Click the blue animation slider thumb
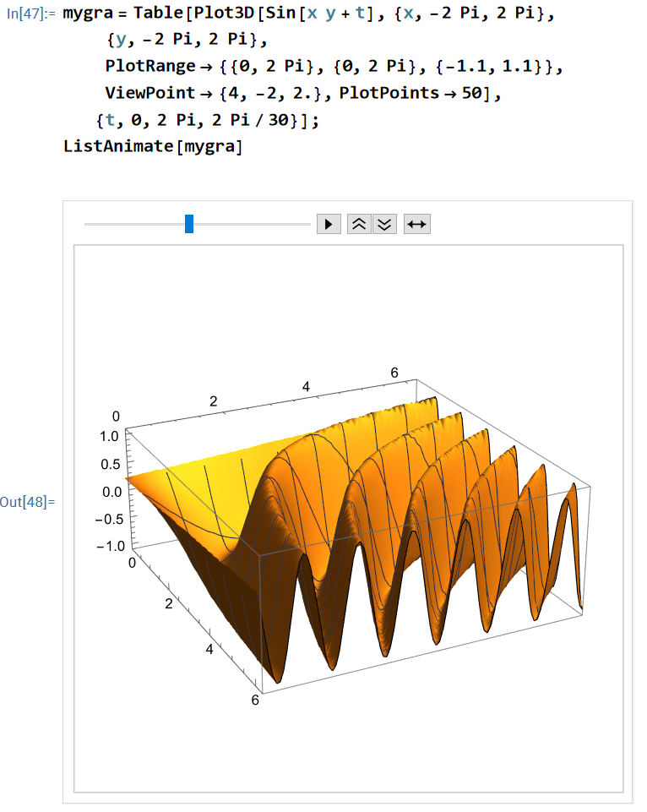647x812 pixels. [x=189, y=224]
